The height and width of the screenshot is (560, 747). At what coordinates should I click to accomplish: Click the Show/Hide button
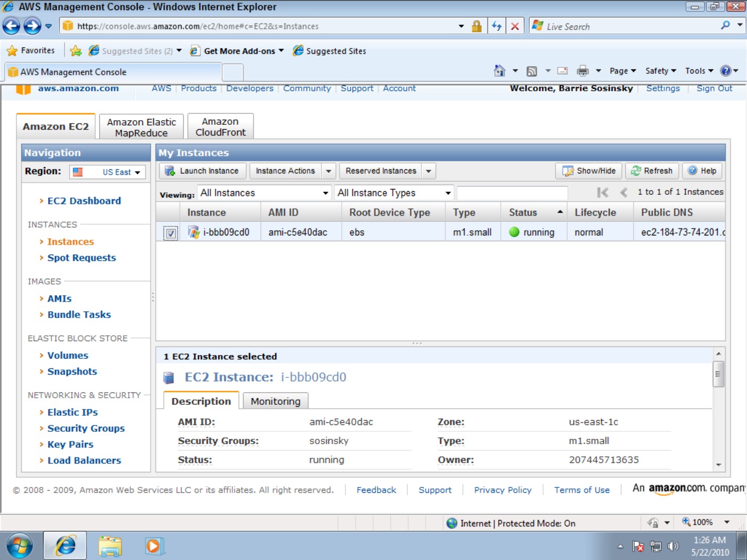pos(589,171)
